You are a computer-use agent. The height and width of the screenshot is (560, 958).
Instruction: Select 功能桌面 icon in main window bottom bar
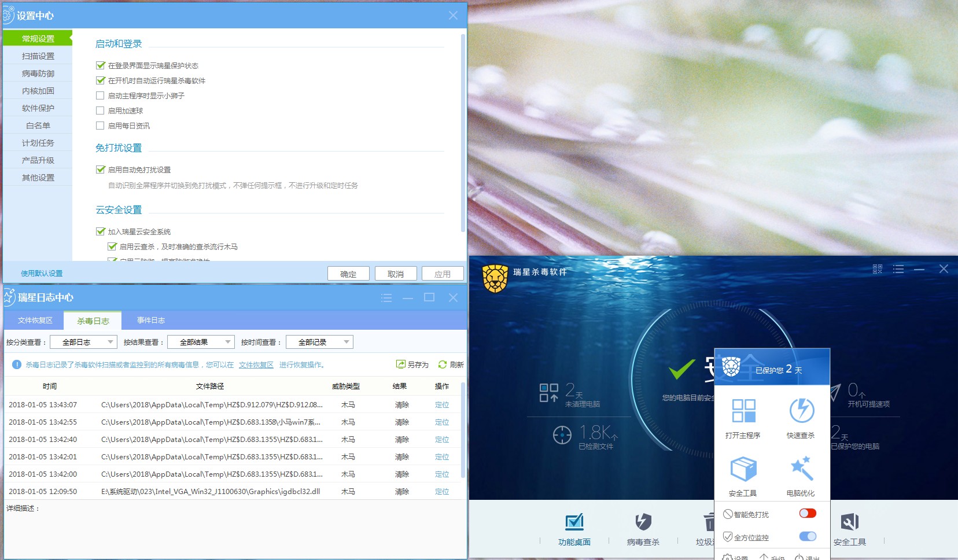pos(574,522)
